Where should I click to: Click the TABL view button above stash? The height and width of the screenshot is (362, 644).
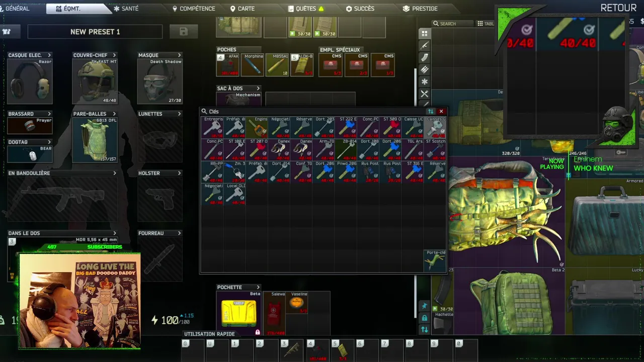tap(486, 24)
